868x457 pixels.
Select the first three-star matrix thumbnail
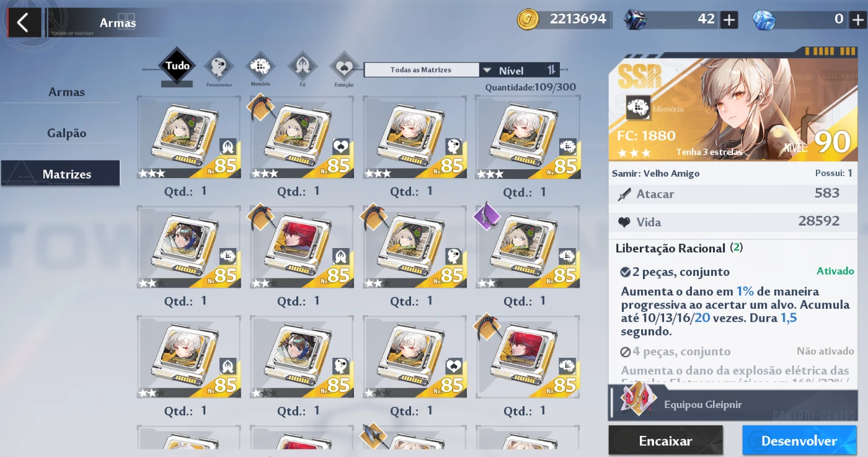click(x=188, y=138)
